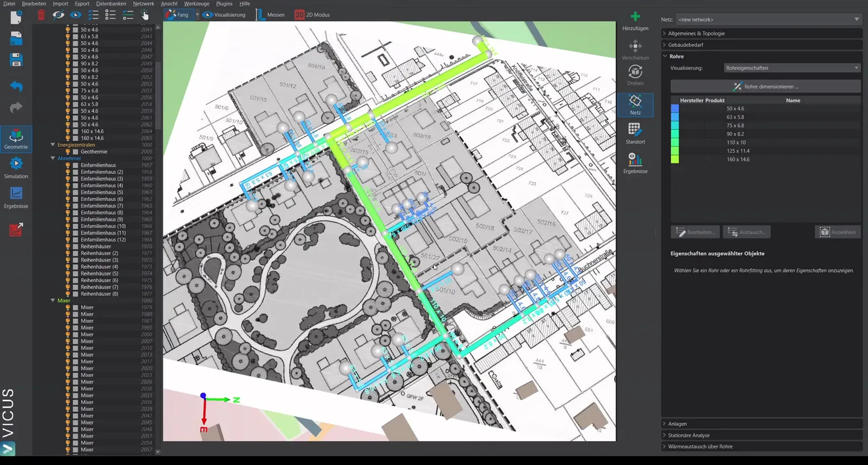Select 110 x 10 row in pipe table
Image resolution: width=868 pixels, height=465 pixels.
765,143
